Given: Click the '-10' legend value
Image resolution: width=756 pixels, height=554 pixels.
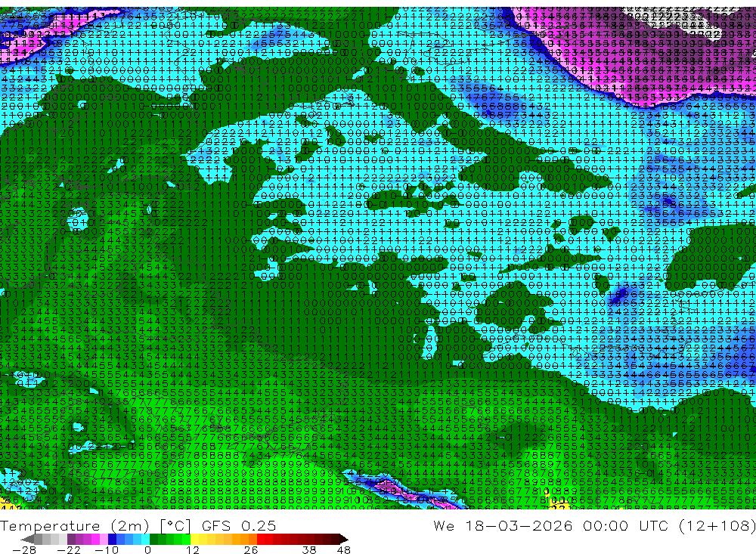Looking at the screenshot, I should [107, 550].
